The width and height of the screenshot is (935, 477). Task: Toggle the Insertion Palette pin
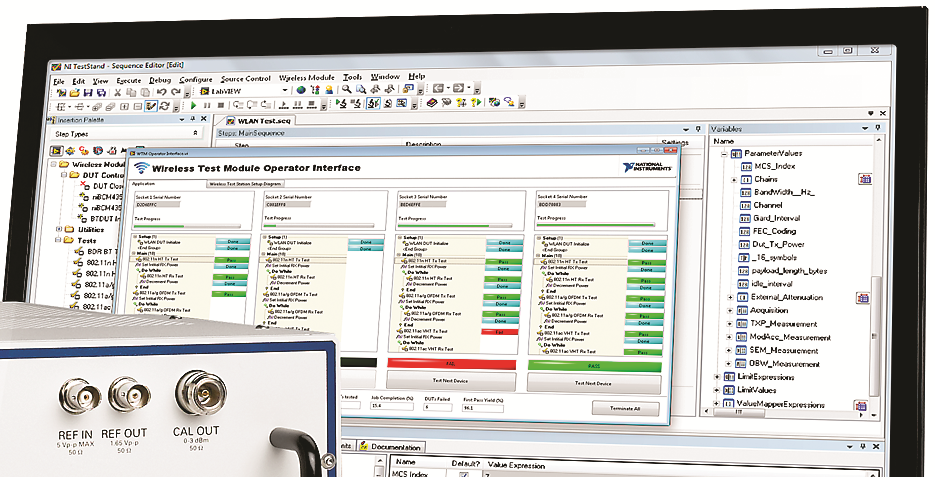[x=194, y=118]
